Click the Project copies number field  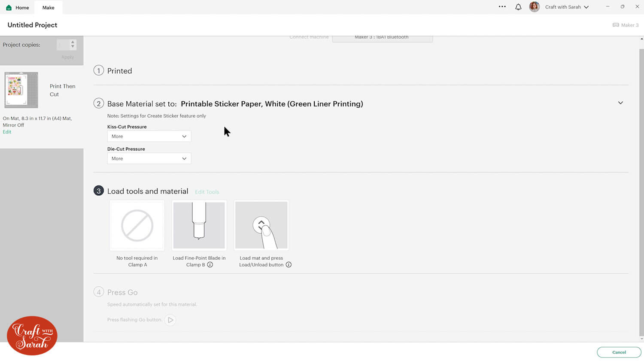(x=63, y=45)
